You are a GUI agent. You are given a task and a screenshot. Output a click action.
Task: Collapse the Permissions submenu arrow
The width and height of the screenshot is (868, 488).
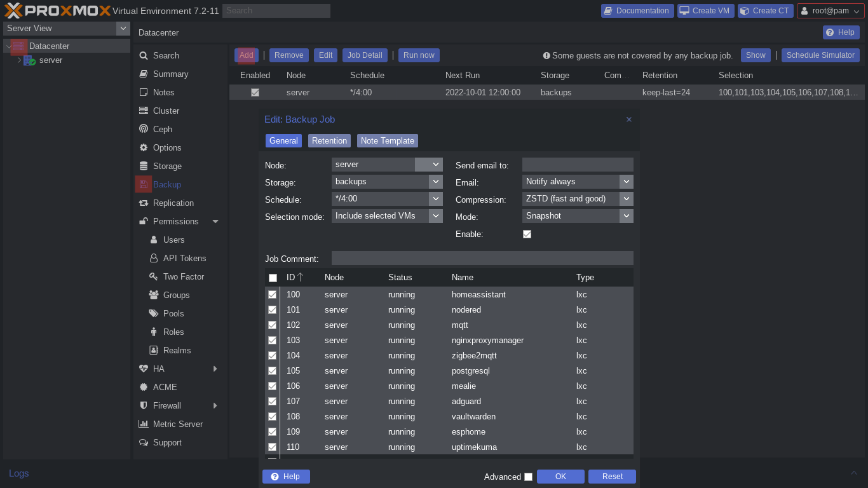coord(215,221)
